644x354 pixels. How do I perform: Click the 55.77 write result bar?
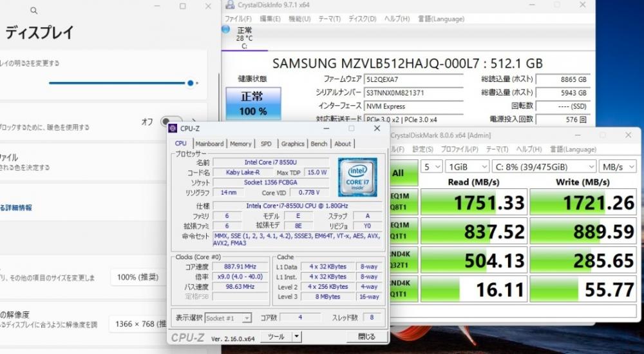point(583,289)
